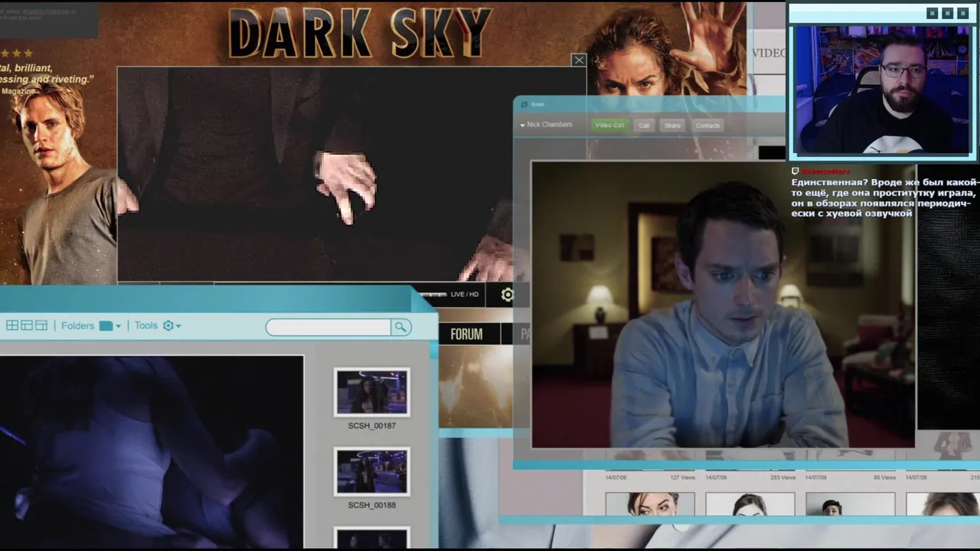Expand the Nick Chambers contact dropdown
Image resolution: width=980 pixels, height=551 pixels.
click(523, 126)
